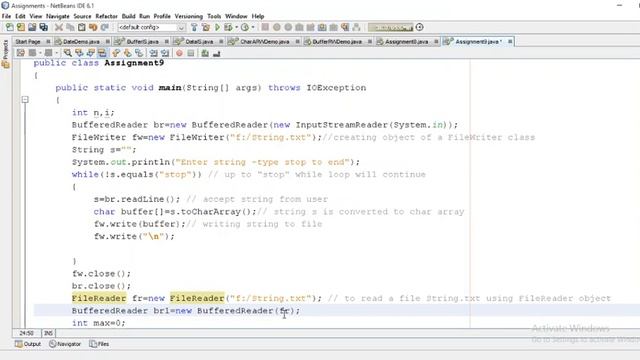Click the Find Selection magnifier icon in editor toolbar
The height and width of the screenshot is (360, 640).
(x=67, y=53)
